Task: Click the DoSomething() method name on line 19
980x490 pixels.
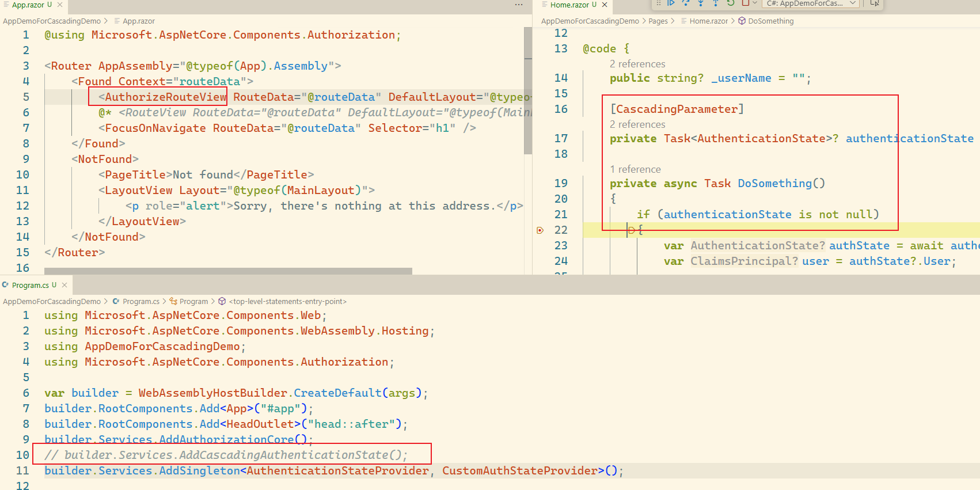Action: click(x=781, y=183)
